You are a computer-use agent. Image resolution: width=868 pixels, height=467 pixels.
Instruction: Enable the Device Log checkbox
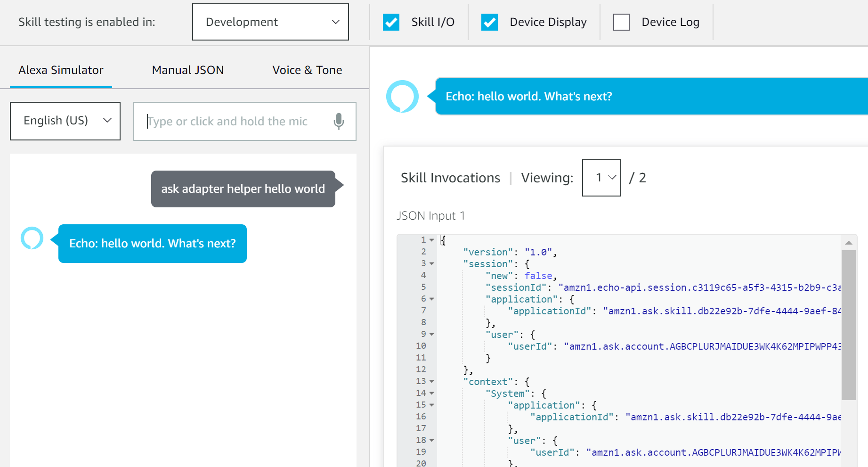(x=621, y=22)
